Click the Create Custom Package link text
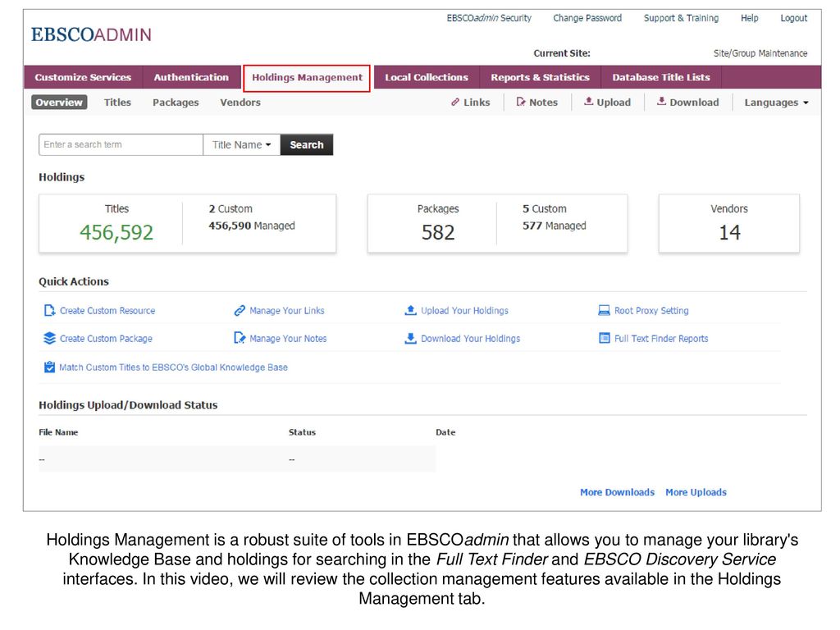This screenshot has width=840, height=630. click(106, 339)
